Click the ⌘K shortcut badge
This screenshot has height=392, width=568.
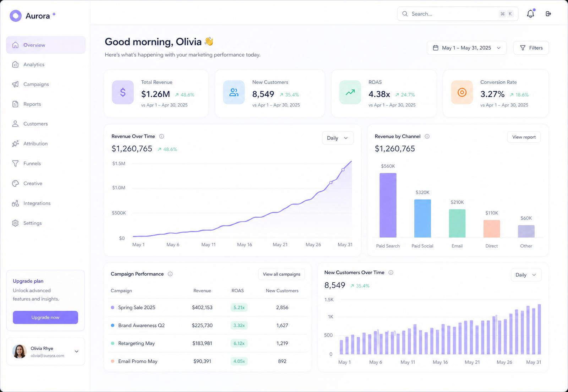pyautogui.click(x=506, y=14)
